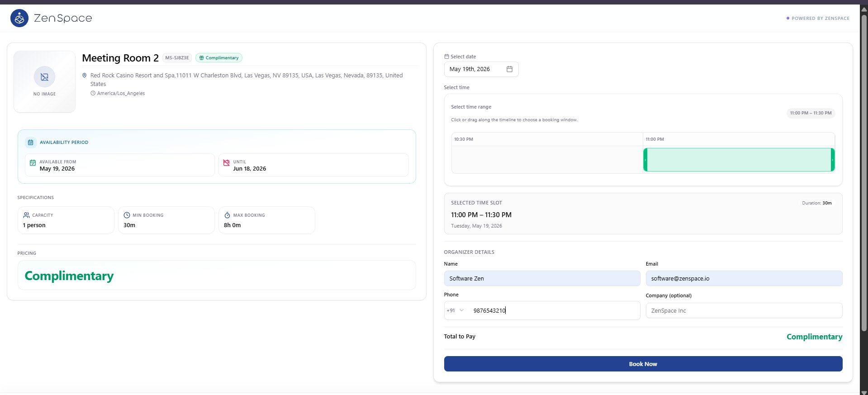
Task: Click the Red Rock Casino address text
Action: point(247,80)
